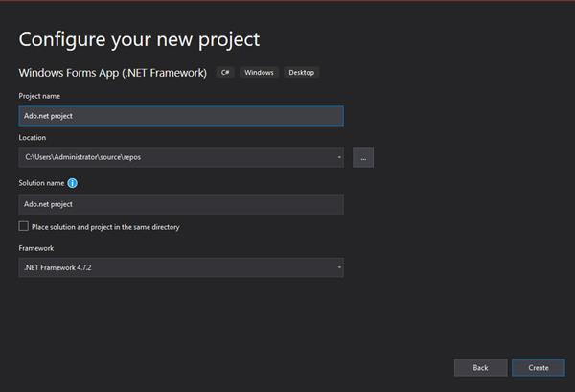Click the 'Windows Forms App (.NET Framework)' heading
This screenshot has height=392, width=575.
point(113,73)
